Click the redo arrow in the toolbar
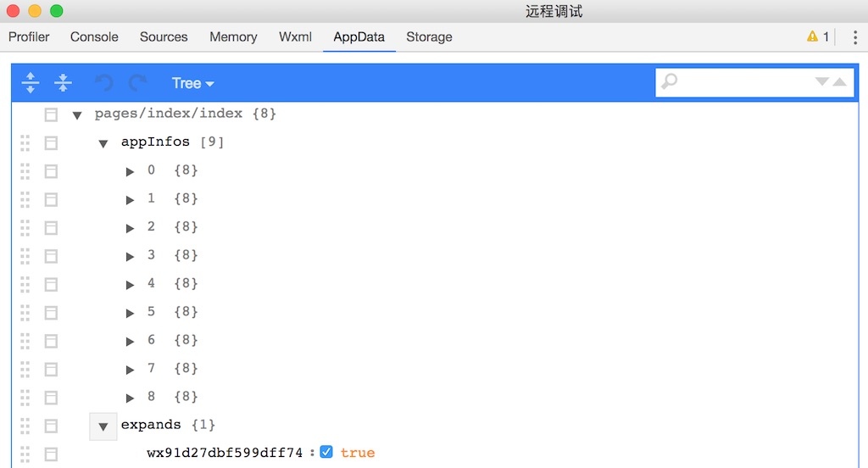Image resolution: width=868 pixels, height=468 pixels. pyautogui.click(x=137, y=83)
